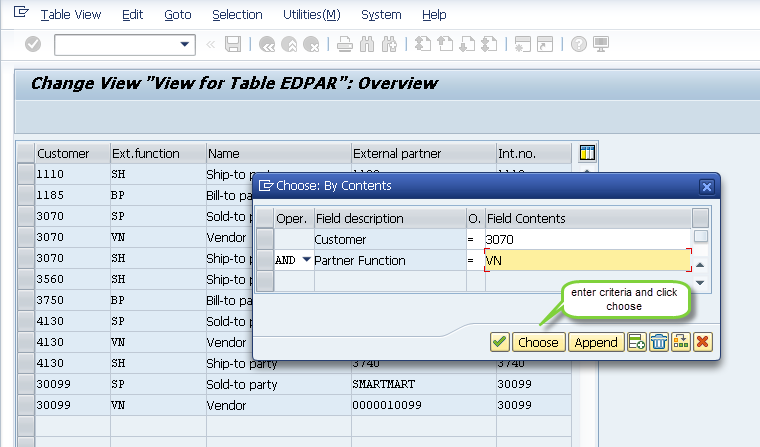Select the Partner Function criteria row
760x447 pixels.
click(264, 261)
